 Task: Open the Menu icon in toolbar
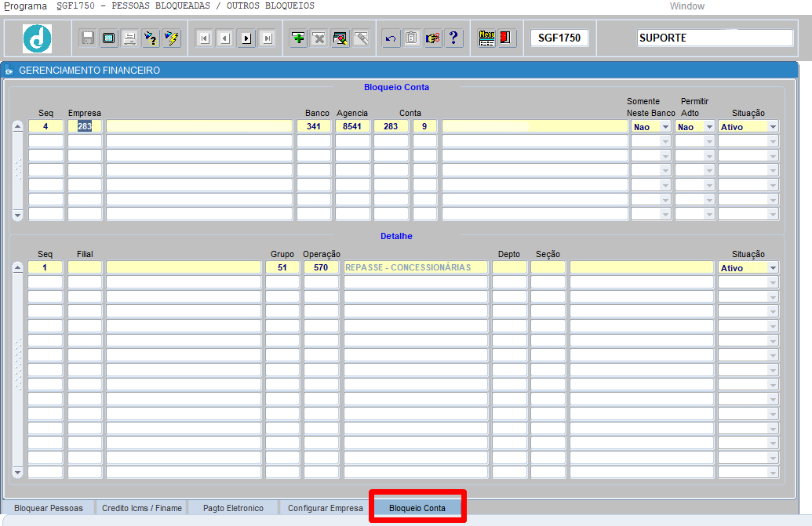[486, 38]
